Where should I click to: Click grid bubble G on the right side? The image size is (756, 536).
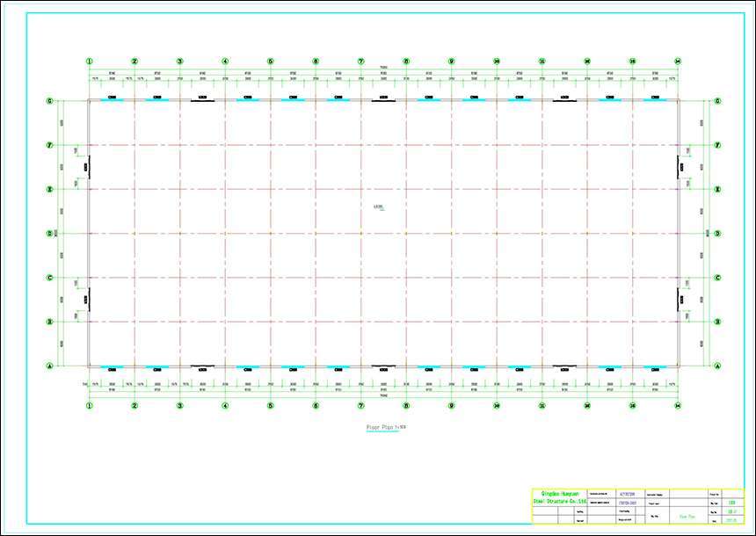tap(717, 101)
